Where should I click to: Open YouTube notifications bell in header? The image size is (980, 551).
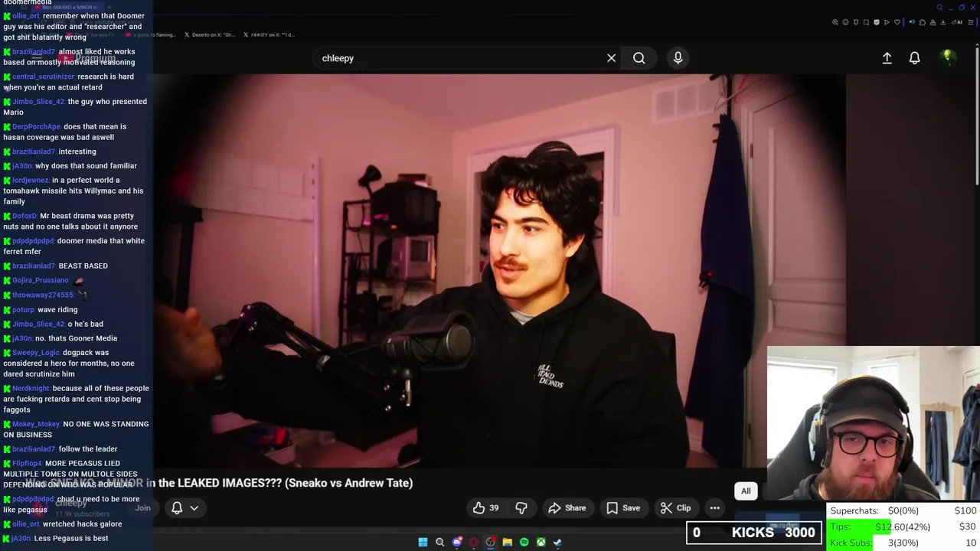click(x=914, y=58)
